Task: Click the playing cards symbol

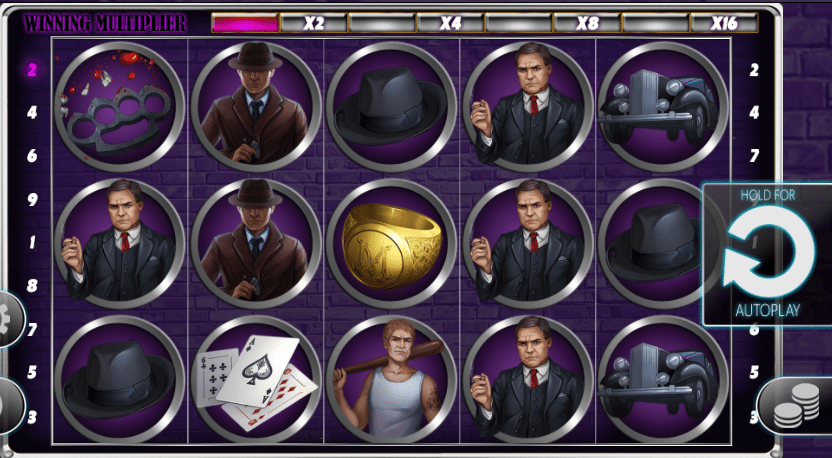Action: coord(256,380)
